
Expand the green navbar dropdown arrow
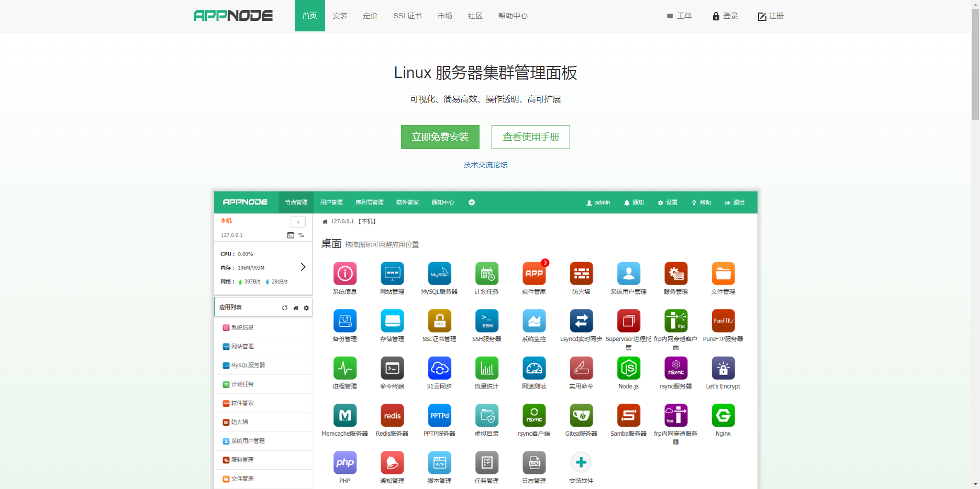(x=472, y=202)
